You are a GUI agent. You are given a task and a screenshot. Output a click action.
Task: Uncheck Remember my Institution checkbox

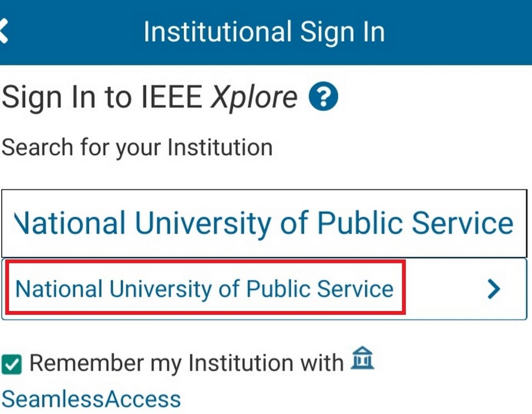point(12,364)
